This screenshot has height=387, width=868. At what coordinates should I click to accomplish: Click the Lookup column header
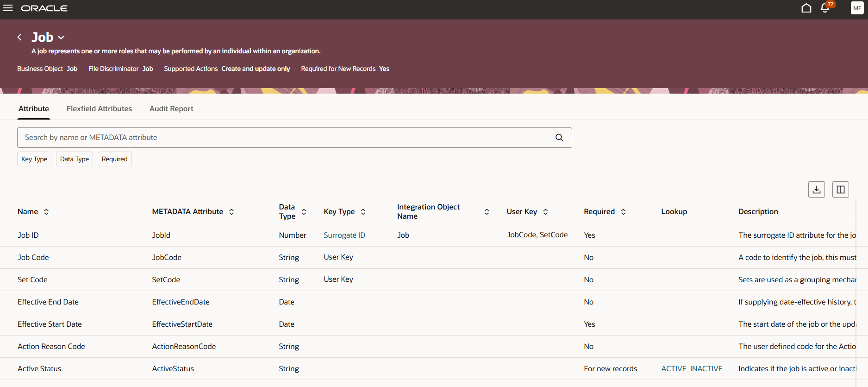point(674,211)
